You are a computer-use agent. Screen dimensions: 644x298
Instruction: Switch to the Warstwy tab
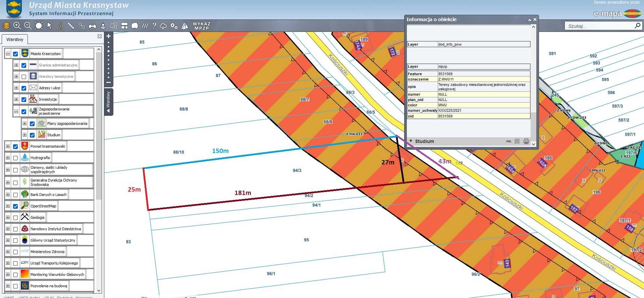click(x=15, y=39)
